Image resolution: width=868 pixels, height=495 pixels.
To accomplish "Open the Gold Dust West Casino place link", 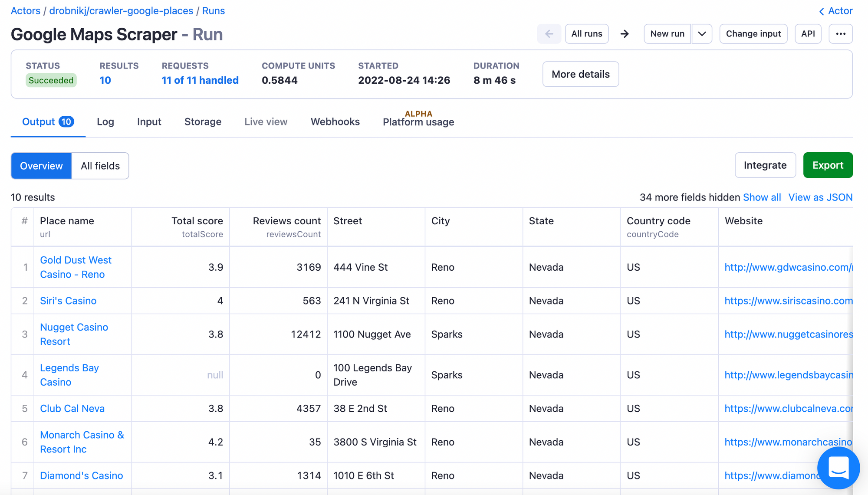I will [x=75, y=267].
